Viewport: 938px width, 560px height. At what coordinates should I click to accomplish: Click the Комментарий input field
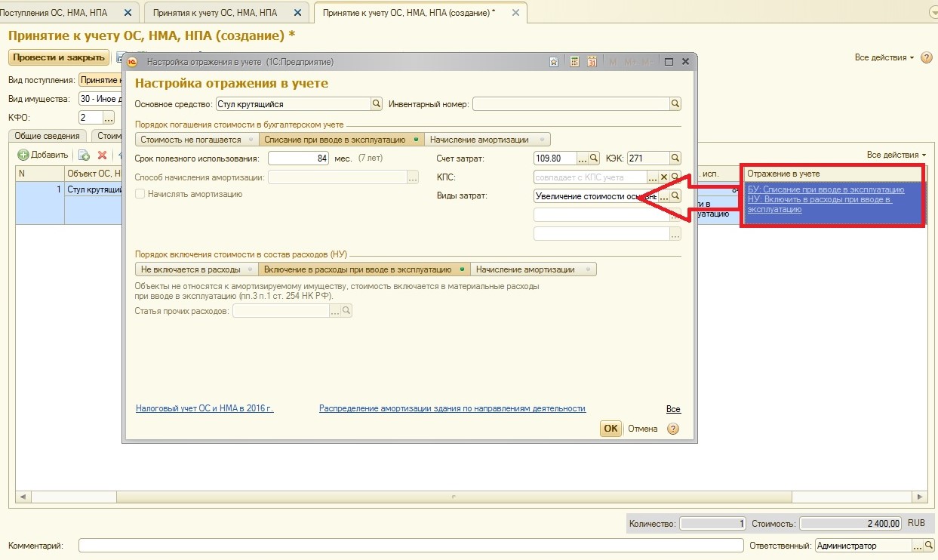(411, 546)
